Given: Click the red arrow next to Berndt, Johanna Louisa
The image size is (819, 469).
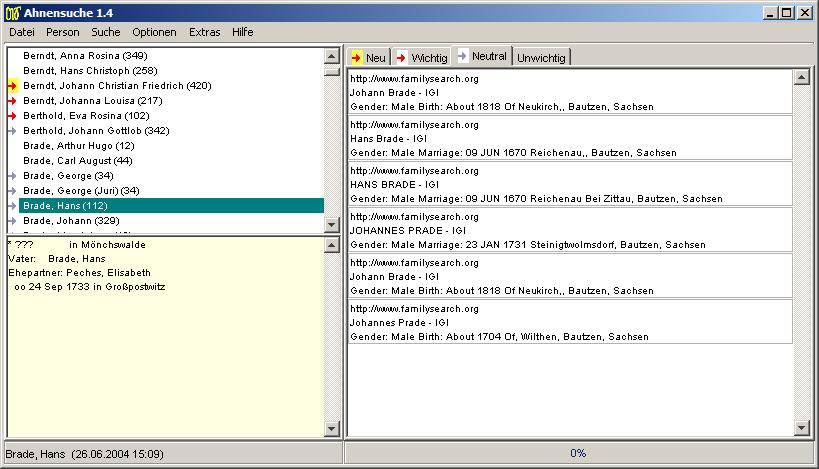Looking at the screenshot, I should pyautogui.click(x=13, y=101).
